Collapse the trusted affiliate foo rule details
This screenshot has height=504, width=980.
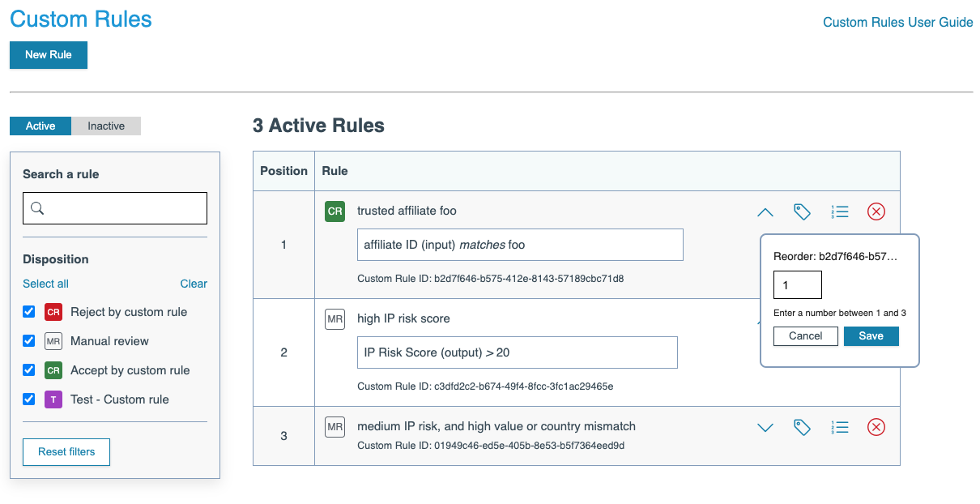765,212
